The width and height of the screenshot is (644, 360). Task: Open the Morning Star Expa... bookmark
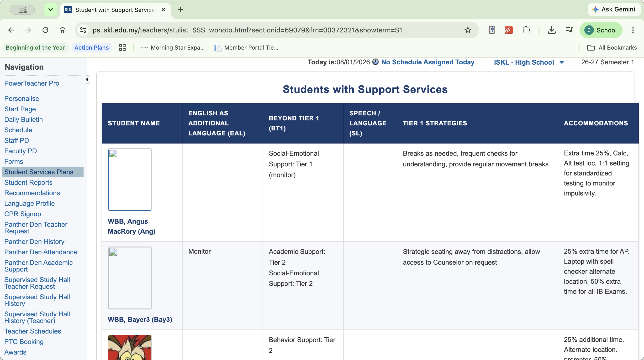173,48
